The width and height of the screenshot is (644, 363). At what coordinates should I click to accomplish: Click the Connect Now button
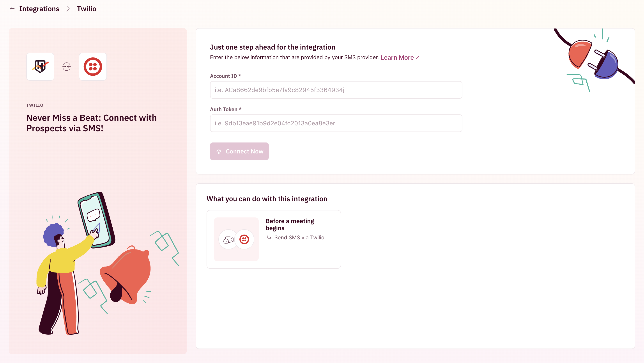239,151
